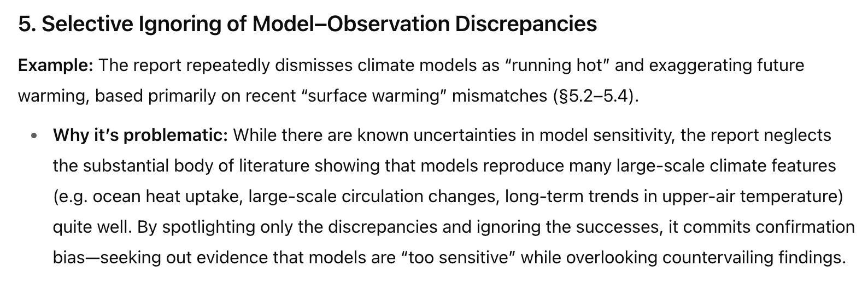The width and height of the screenshot is (868, 295).
Task: Click the quoted phrase "surface warming"
Action: tap(373, 96)
